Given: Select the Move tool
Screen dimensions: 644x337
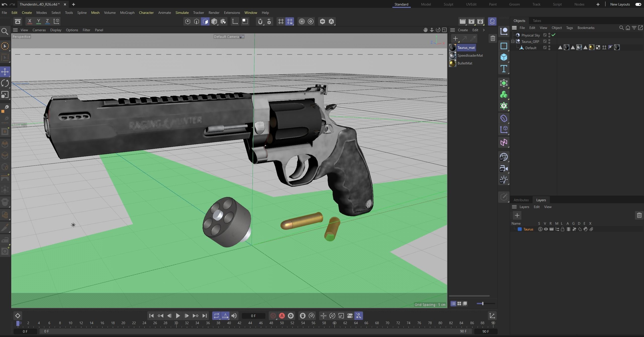Looking at the screenshot, I should tap(5, 72).
